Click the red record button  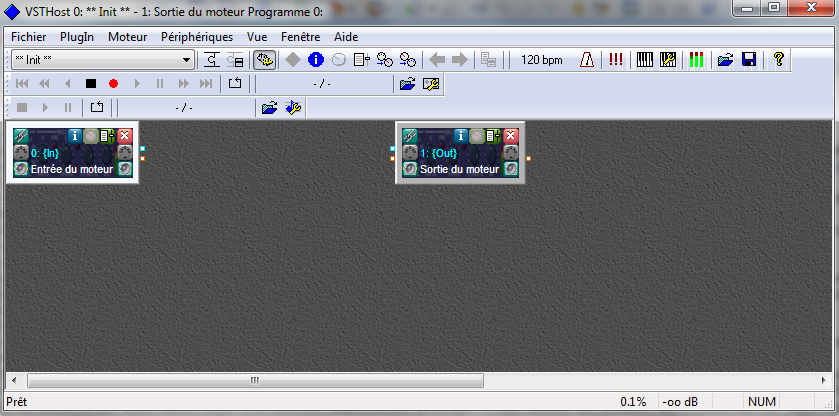click(x=113, y=84)
